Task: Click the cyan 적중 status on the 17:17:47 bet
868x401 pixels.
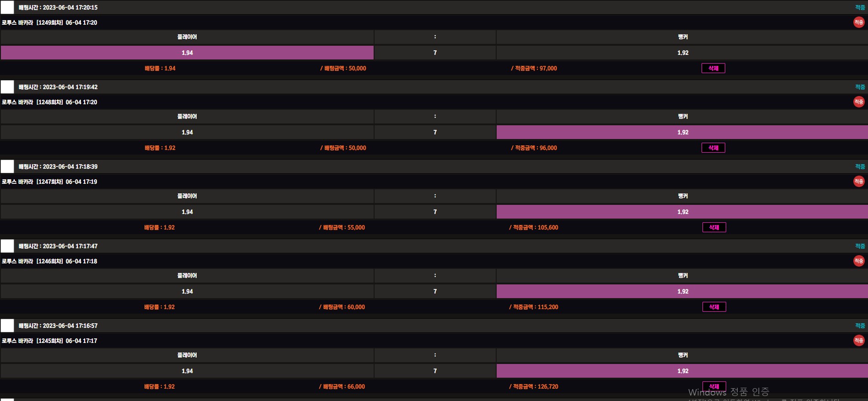Action: 860,246
